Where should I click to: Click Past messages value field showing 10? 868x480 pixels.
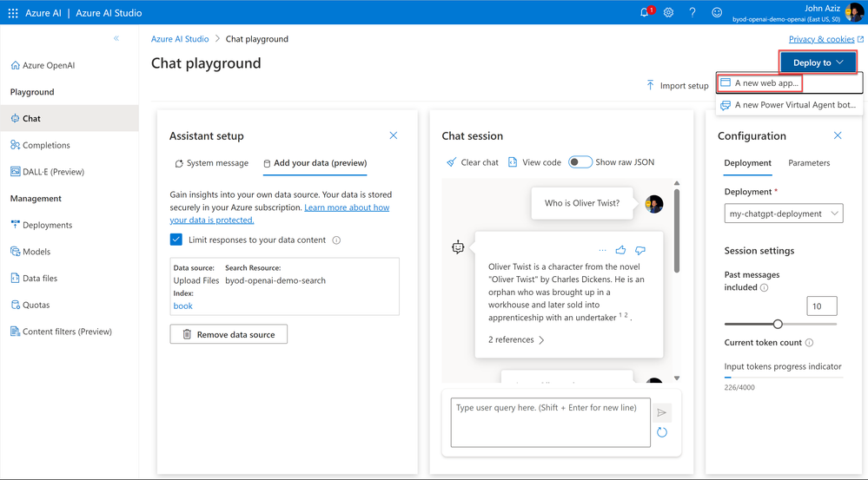(x=821, y=306)
